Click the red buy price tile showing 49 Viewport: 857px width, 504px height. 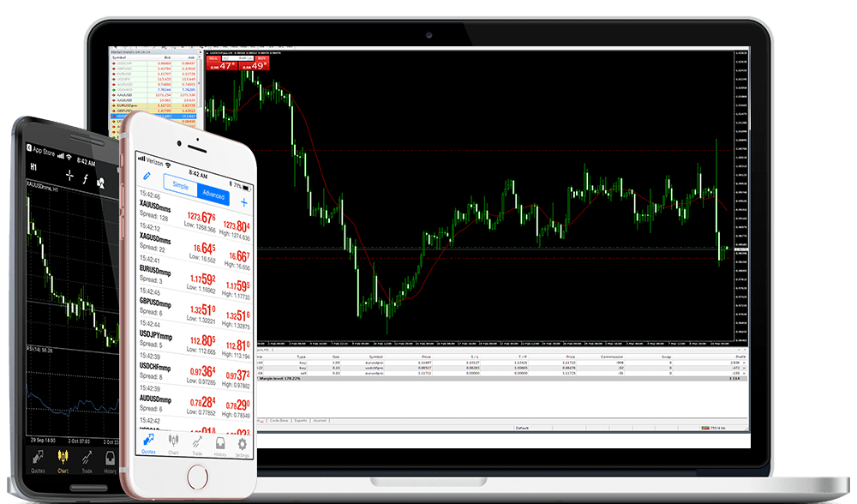point(255,66)
